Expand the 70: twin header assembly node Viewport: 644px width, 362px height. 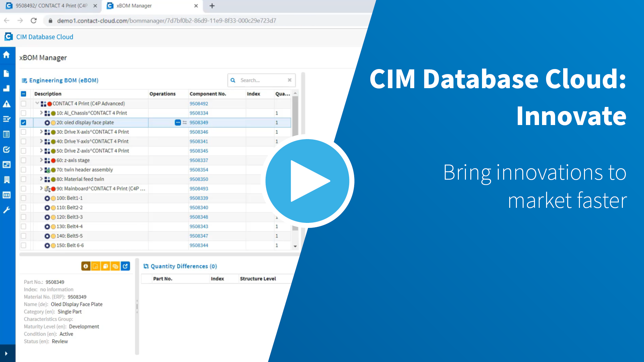tap(41, 170)
